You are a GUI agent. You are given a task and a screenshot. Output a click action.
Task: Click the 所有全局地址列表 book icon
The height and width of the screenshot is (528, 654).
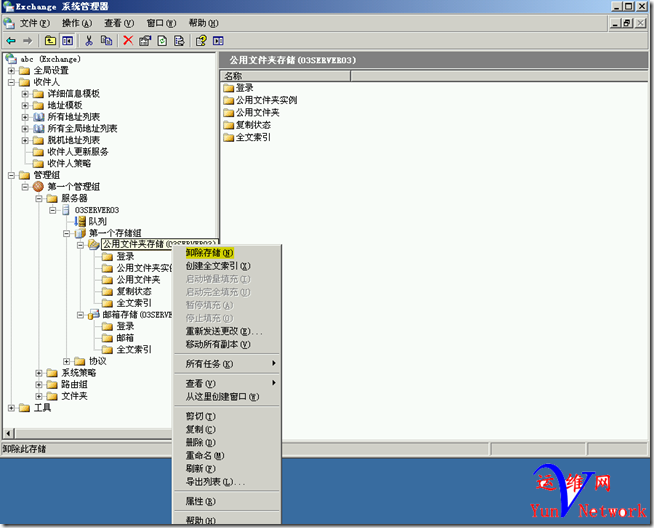click(38, 128)
